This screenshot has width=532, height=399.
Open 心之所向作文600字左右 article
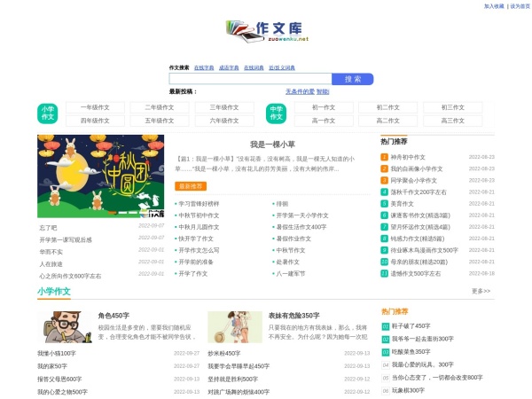pyautogui.click(x=70, y=276)
